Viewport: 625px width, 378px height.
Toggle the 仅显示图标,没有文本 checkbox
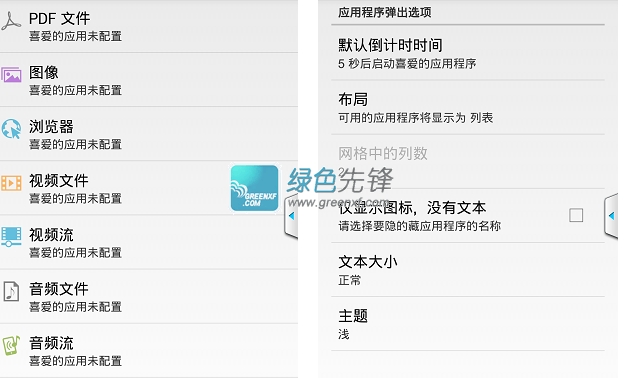tap(576, 215)
